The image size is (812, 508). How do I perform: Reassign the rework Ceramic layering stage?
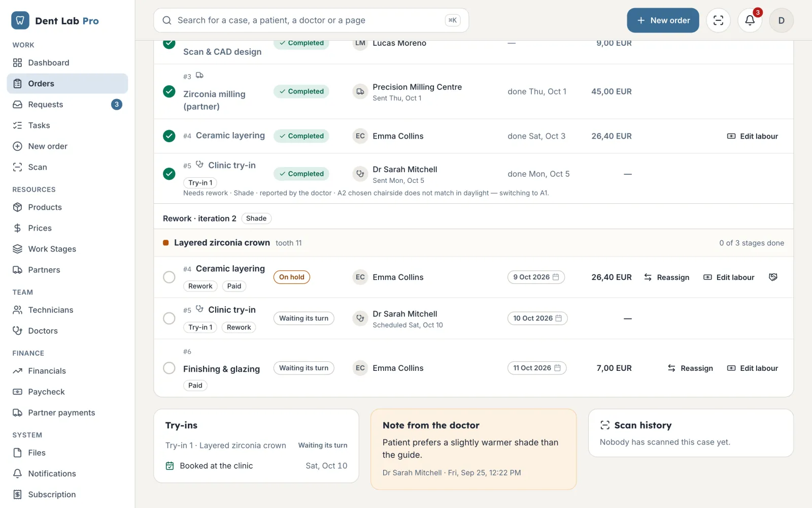[667, 277]
